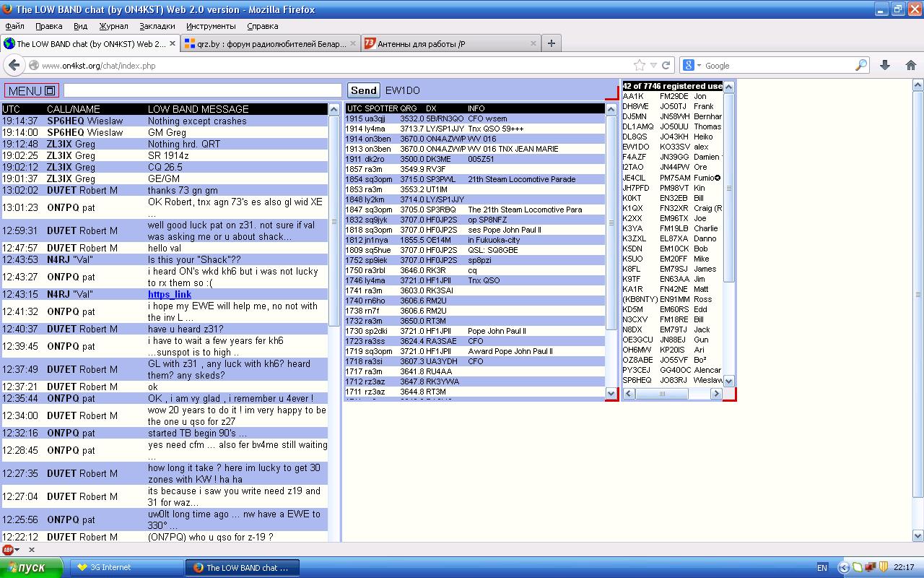Bookmark this page with the star icon

coord(640,65)
